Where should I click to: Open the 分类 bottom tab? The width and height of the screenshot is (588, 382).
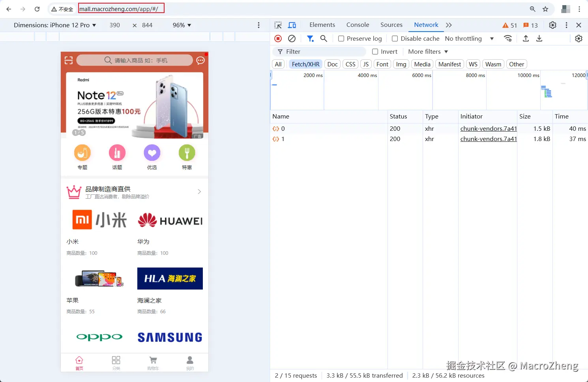tap(116, 363)
